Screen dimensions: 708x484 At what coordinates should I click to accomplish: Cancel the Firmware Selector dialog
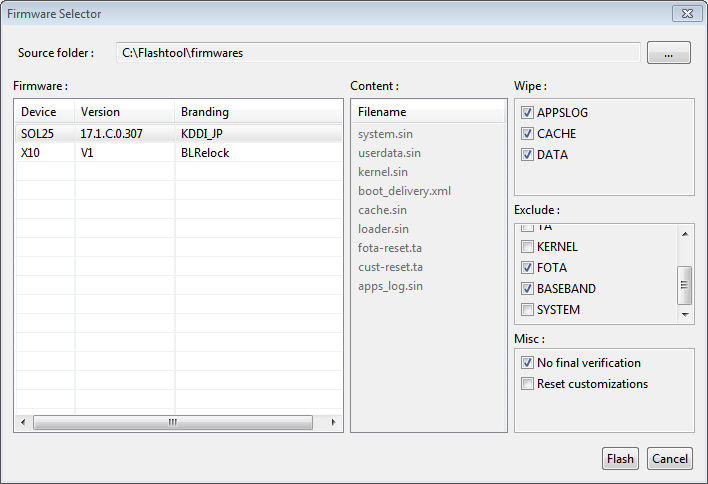click(669, 459)
